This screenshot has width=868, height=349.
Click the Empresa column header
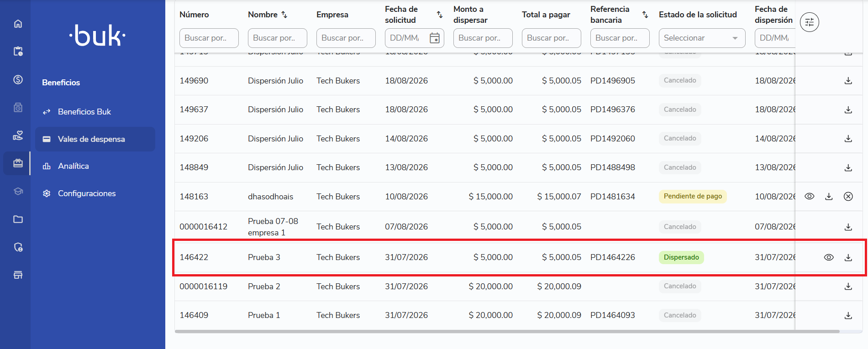[332, 15]
